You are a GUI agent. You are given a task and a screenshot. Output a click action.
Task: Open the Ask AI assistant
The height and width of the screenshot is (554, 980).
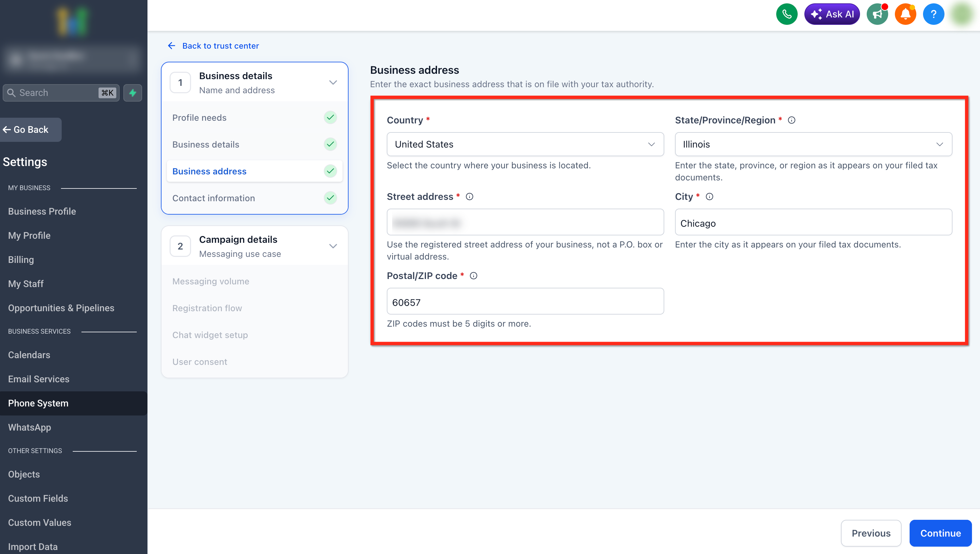point(832,14)
